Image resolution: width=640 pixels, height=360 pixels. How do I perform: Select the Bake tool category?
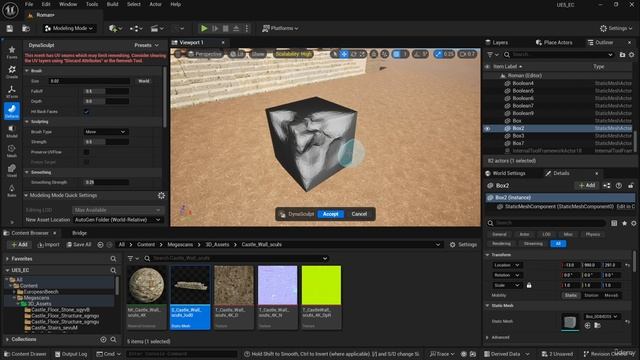click(x=12, y=190)
